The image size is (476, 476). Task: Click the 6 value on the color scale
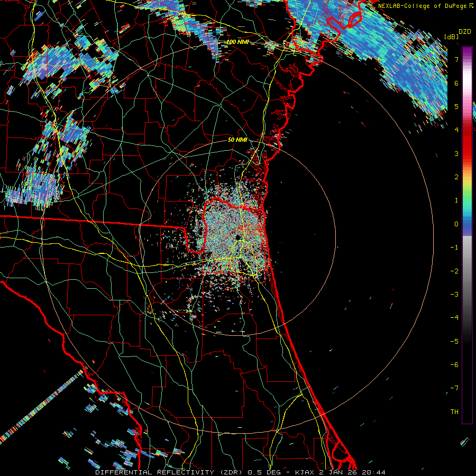(456, 83)
